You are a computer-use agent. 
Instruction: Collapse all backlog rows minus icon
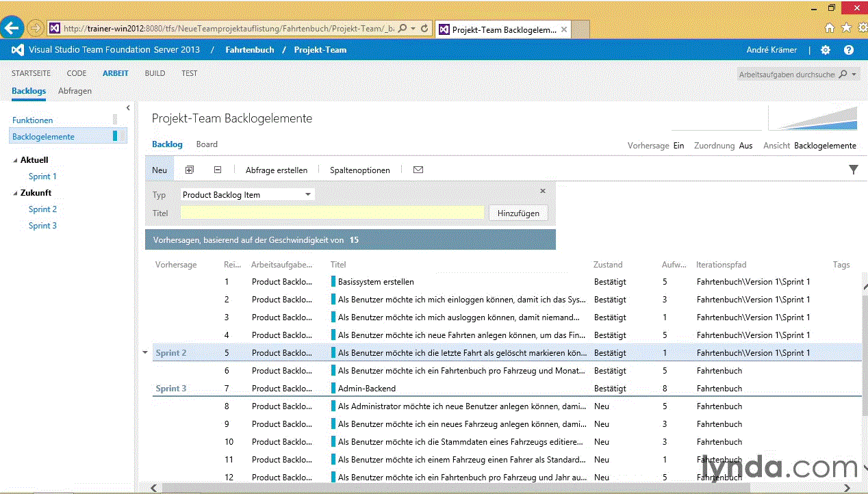point(218,170)
